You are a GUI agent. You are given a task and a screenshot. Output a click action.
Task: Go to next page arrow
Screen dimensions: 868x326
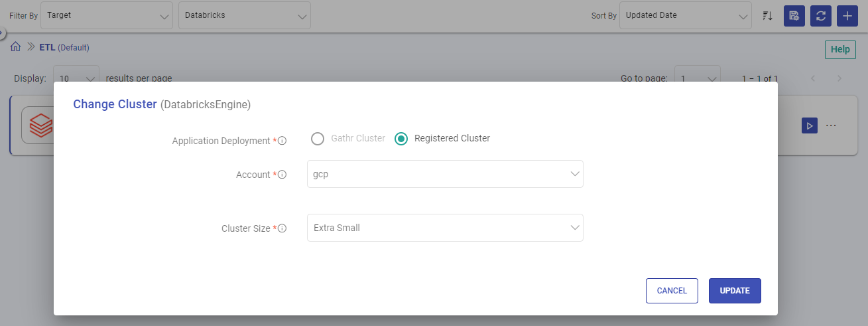(x=839, y=78)
